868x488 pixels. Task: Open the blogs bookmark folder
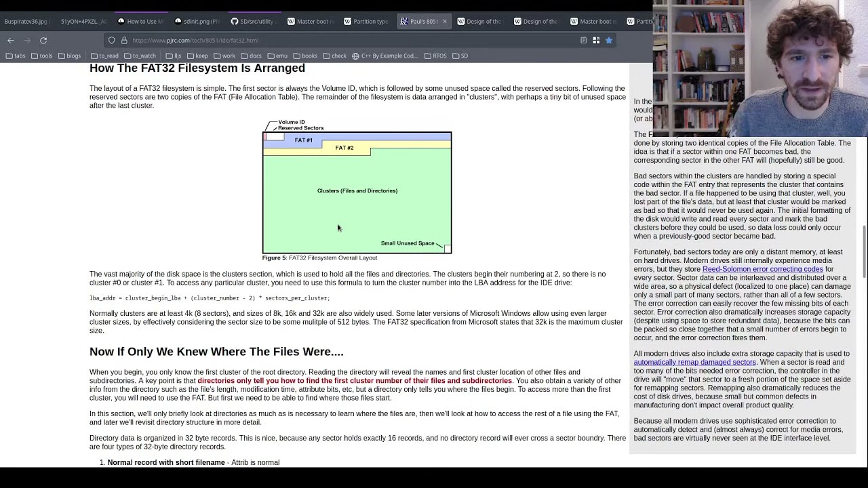(x=69, y=56)
